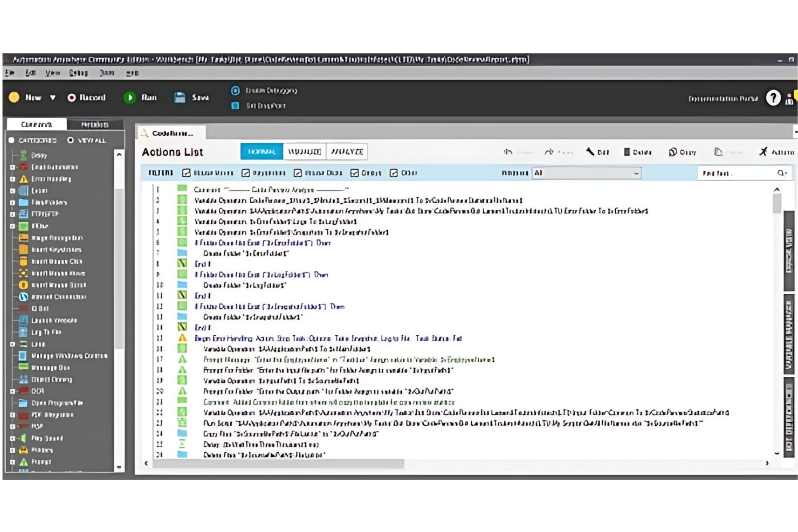Open help using the question mark icon
The image size is (798, 532).
coord(774,98)
